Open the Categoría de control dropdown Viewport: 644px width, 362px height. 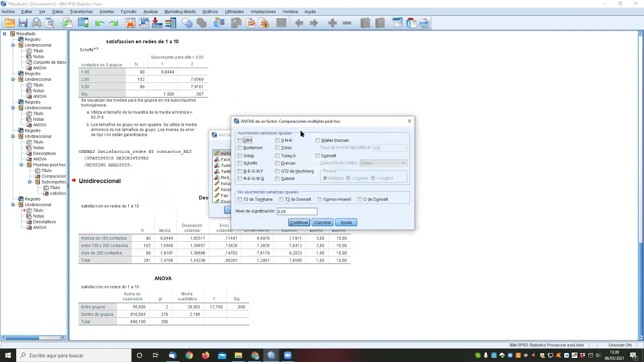point(382,163)
